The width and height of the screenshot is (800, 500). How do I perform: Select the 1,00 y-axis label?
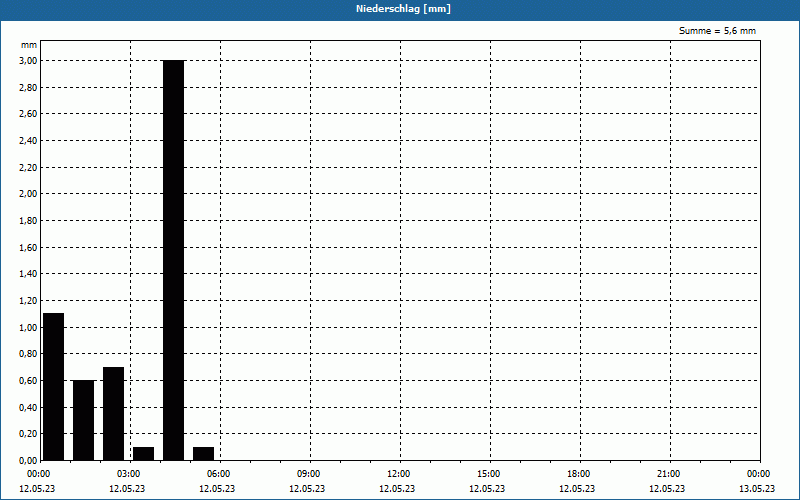(x=28, y=328)
